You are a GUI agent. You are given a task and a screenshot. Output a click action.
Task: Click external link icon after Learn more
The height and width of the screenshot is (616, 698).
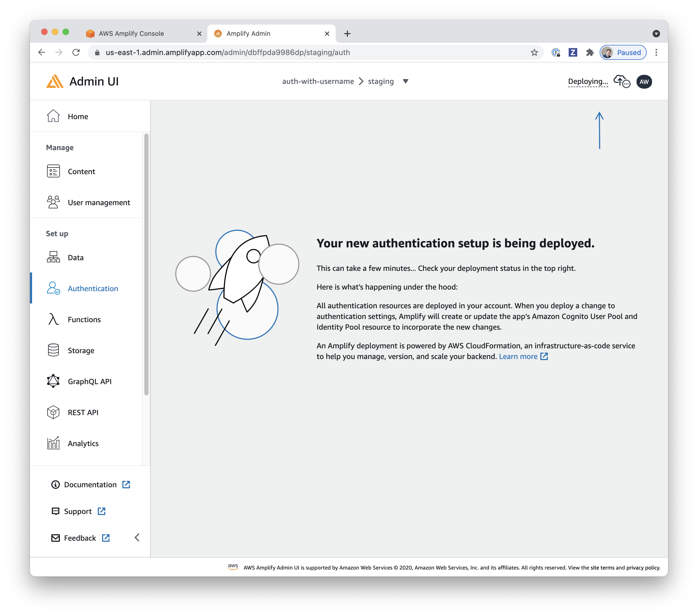[x=544, y=356]
